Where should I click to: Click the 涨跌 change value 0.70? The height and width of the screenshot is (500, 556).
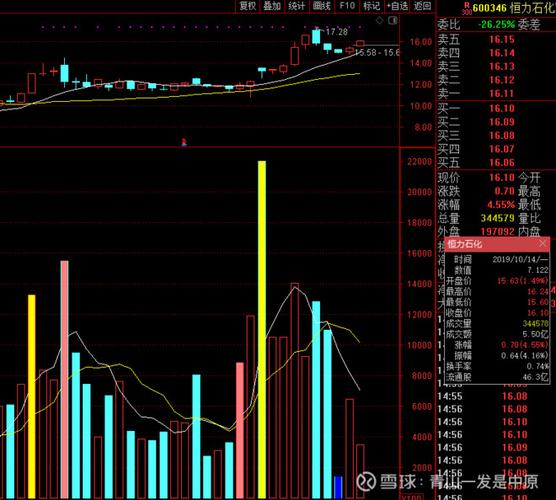(x=504, y=191)
